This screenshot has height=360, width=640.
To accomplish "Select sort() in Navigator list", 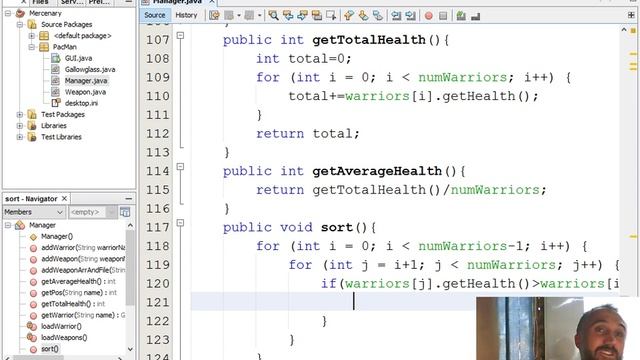I will [x=50, y=349].
